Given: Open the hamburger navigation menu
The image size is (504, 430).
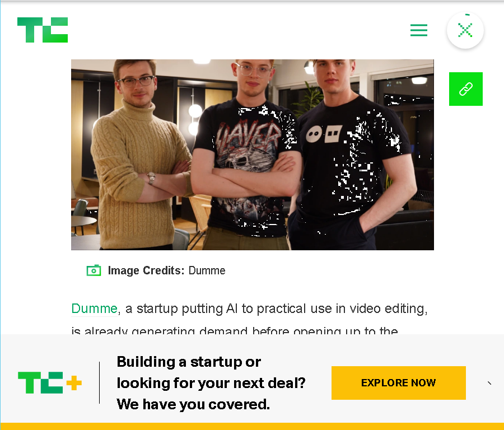Looking at the screenshot, I should click(x=418, y=30).
